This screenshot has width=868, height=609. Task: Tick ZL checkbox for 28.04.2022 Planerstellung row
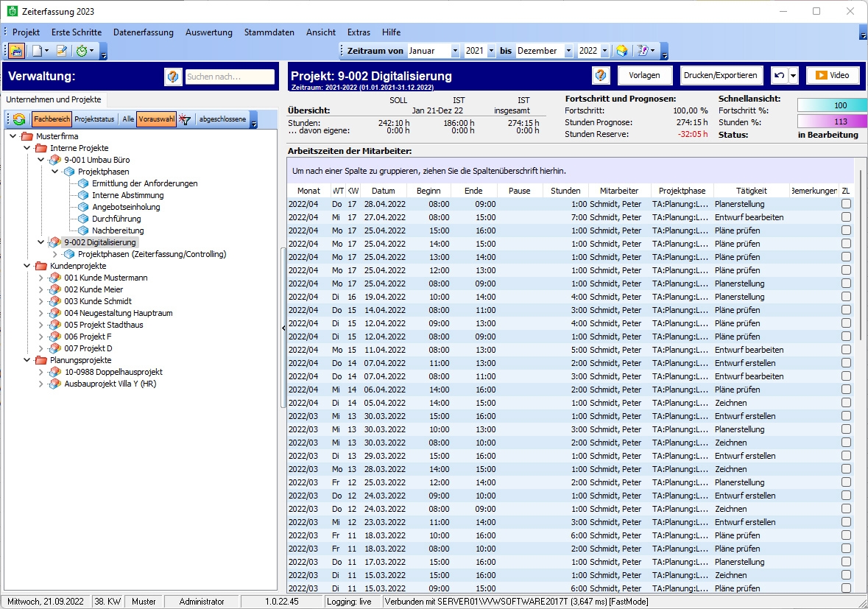pyautogui.click(x=846, y=204)
